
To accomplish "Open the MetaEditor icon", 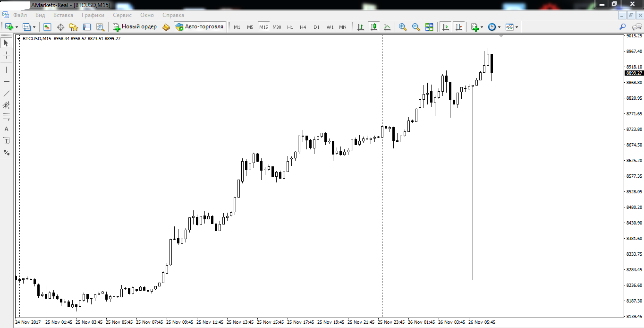I will tap(166, 27).
